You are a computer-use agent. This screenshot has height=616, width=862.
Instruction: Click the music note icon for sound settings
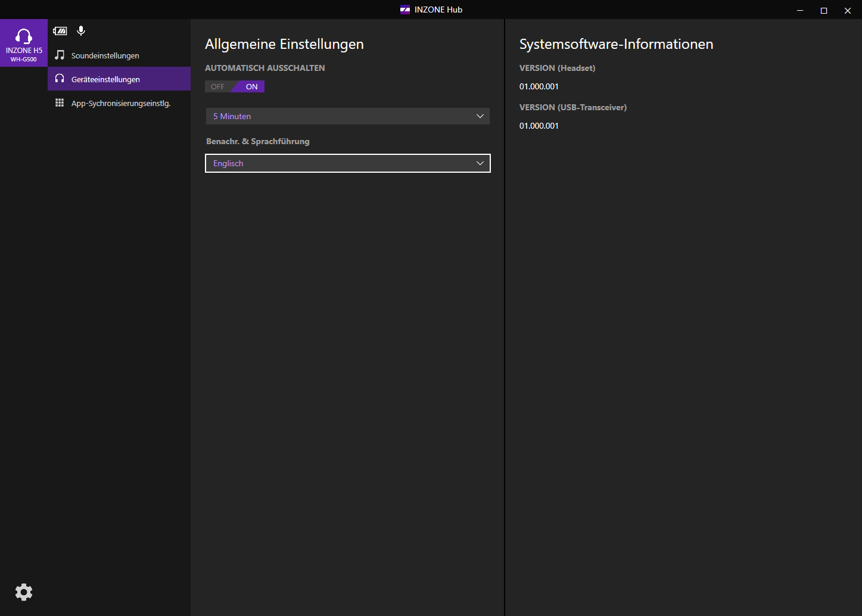[60, 55]
